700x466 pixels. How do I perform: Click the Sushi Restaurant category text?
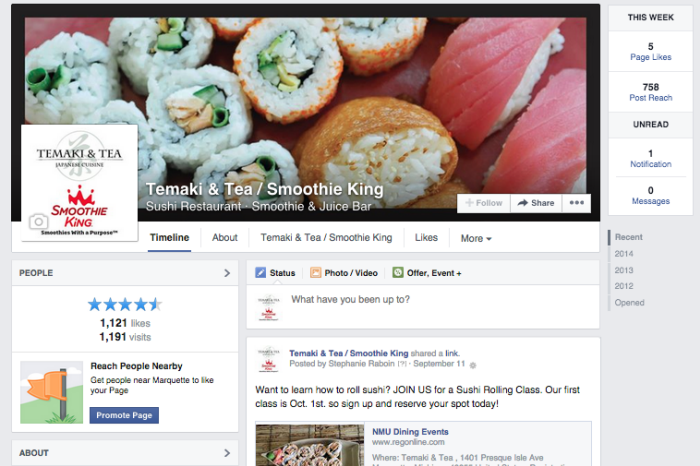[193, 206]
